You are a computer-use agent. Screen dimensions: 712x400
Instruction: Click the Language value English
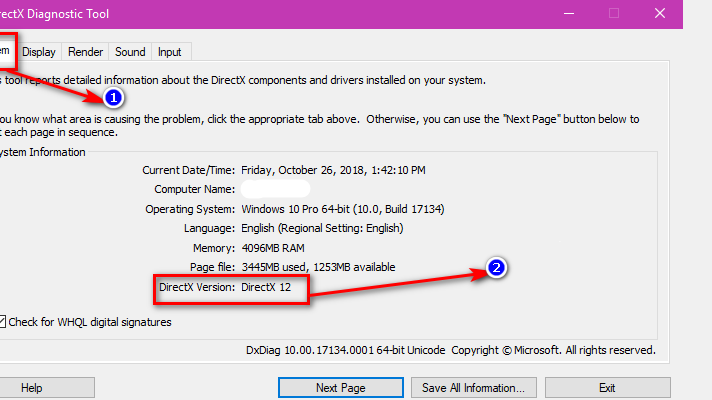pos(322,228)
